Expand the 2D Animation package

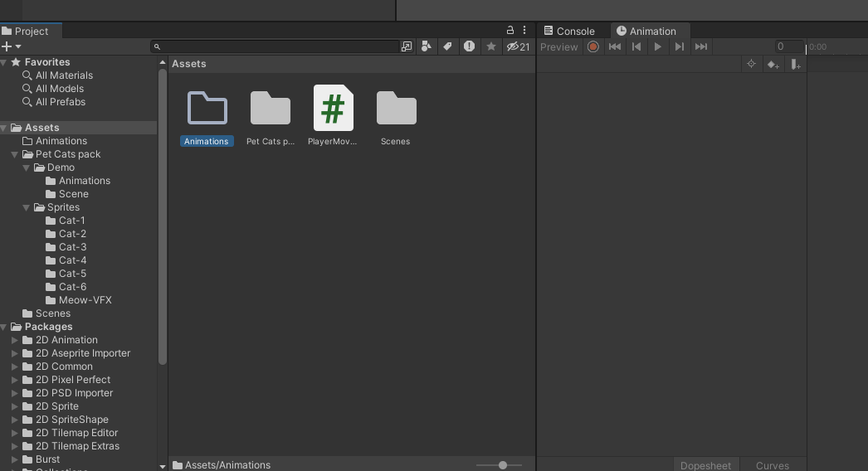click(x=15, y=340)
